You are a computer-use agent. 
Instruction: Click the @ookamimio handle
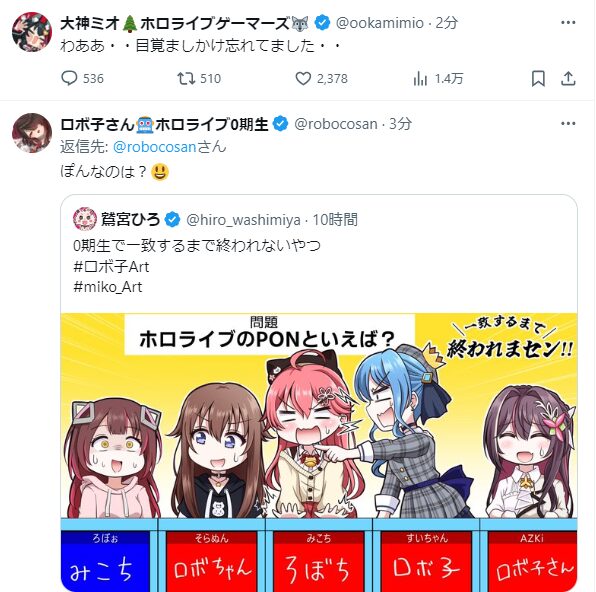(380, 23)
